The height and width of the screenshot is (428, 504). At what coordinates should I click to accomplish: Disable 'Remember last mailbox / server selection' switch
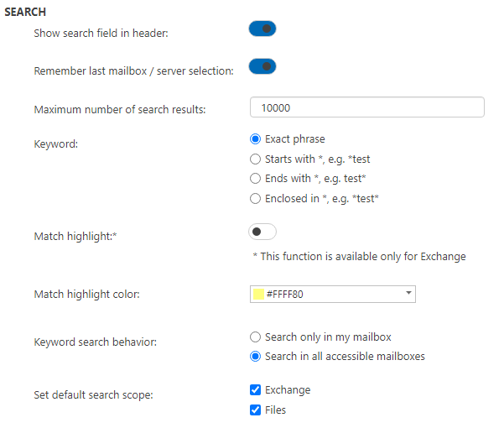pyautogui.click(x=262, y=66)
